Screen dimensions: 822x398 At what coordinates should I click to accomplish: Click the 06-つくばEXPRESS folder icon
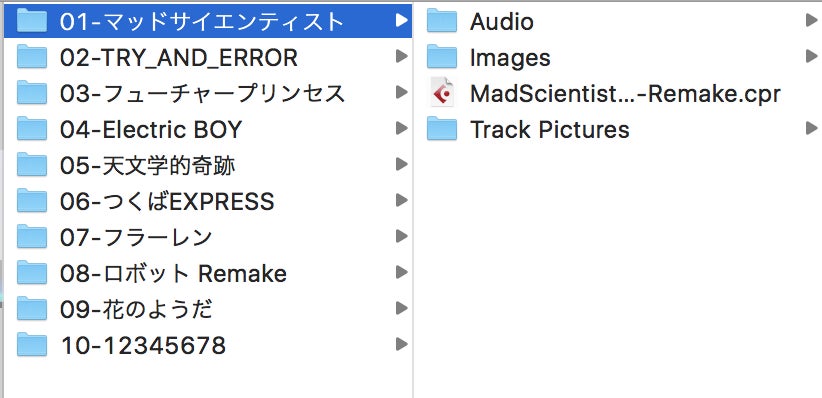click(31, 201)
